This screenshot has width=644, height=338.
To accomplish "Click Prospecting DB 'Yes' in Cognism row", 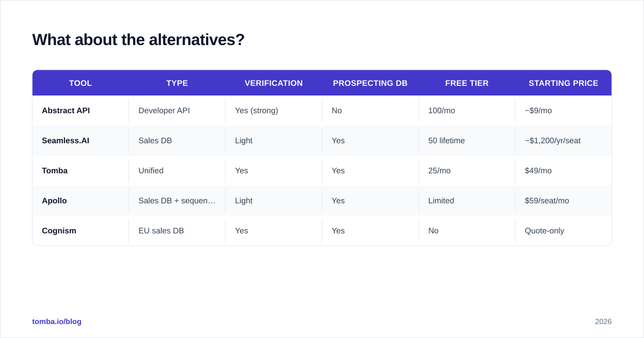I will pos(370,231).
